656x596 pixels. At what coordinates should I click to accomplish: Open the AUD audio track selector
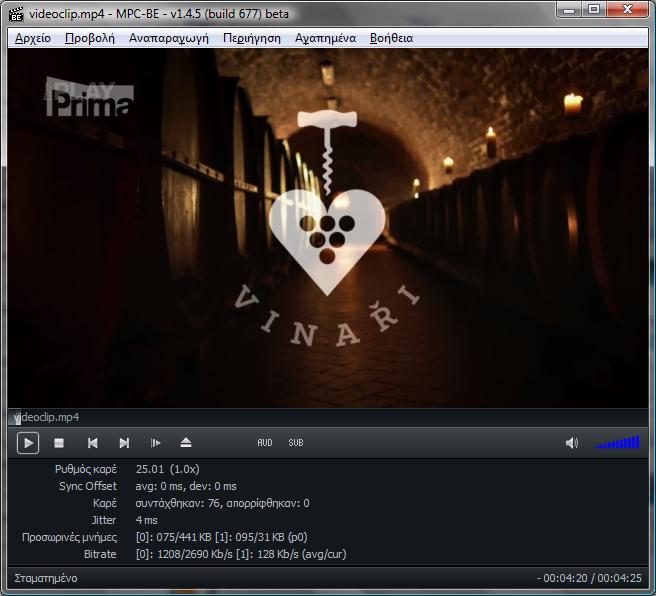click(x=265, y=443)
